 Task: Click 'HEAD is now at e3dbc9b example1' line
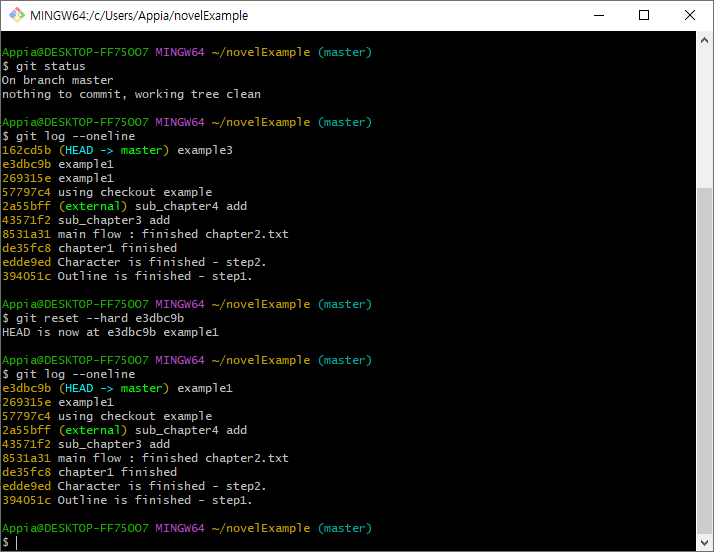point(110,332)
